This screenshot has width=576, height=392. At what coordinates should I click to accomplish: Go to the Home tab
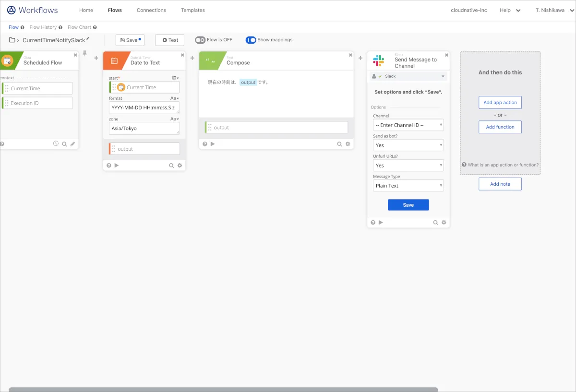point(86,10)
